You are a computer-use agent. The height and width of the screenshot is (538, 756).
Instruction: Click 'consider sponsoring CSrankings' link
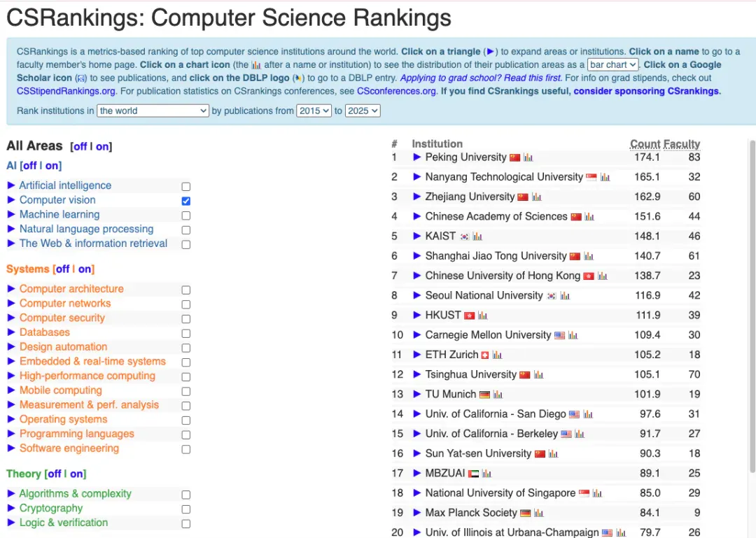click(x=647, y=91)
